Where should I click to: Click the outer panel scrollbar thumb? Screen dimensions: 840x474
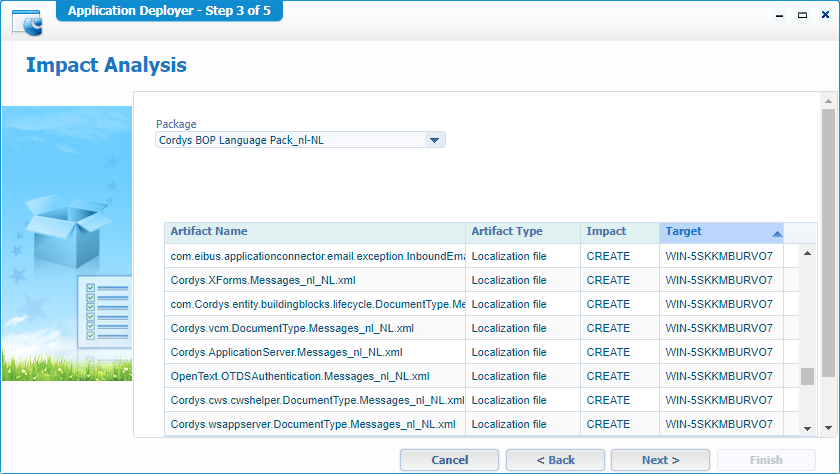pyautogui.click(x=828, y=243)
